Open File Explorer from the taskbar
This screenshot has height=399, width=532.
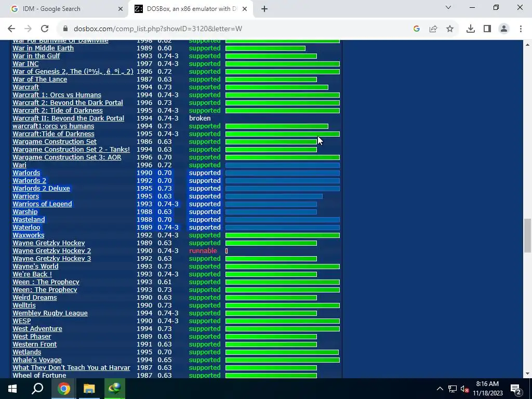[x=89, y=389]
